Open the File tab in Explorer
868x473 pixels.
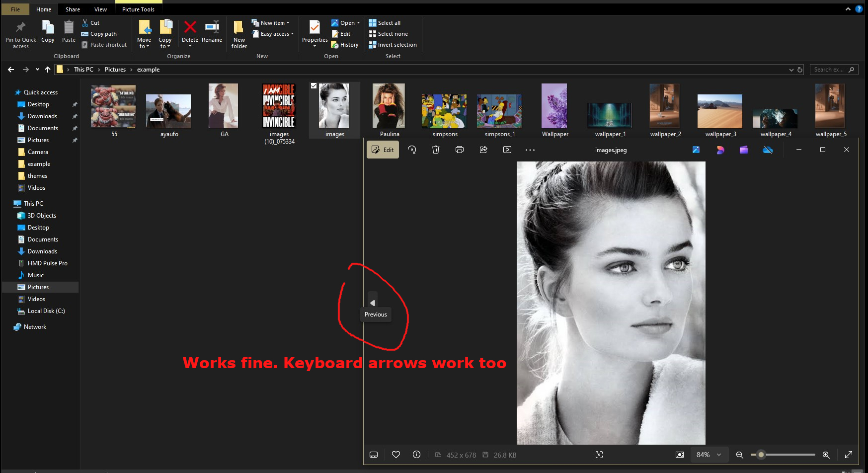point(15,9)
